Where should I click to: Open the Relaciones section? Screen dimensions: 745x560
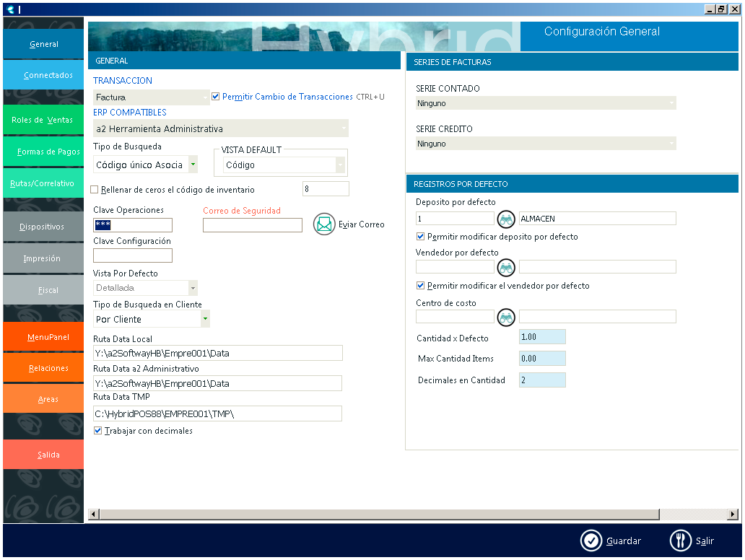pyautogui.click(x=43, y=368)
